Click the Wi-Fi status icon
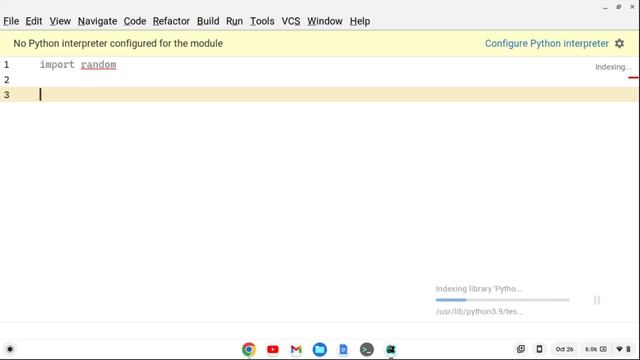The height and width of the screenshot is (360, 640). [619, 349]
